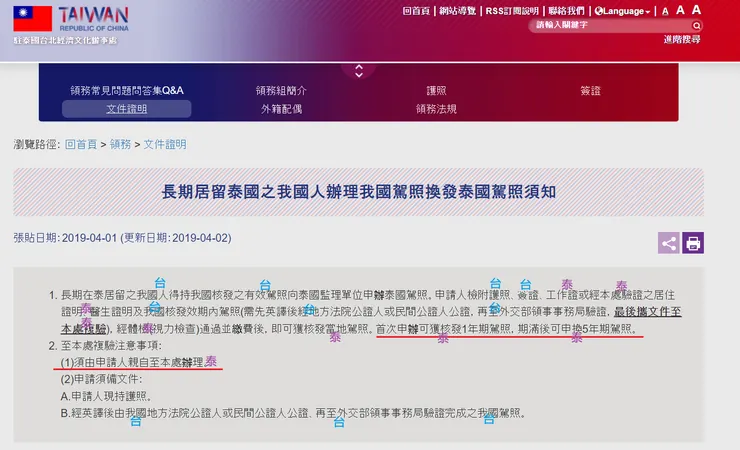The image size is (740, 450).
Task: Click underlined text 首次申辦可獲核發1年期駕照
Action: (x=444, y=329)
